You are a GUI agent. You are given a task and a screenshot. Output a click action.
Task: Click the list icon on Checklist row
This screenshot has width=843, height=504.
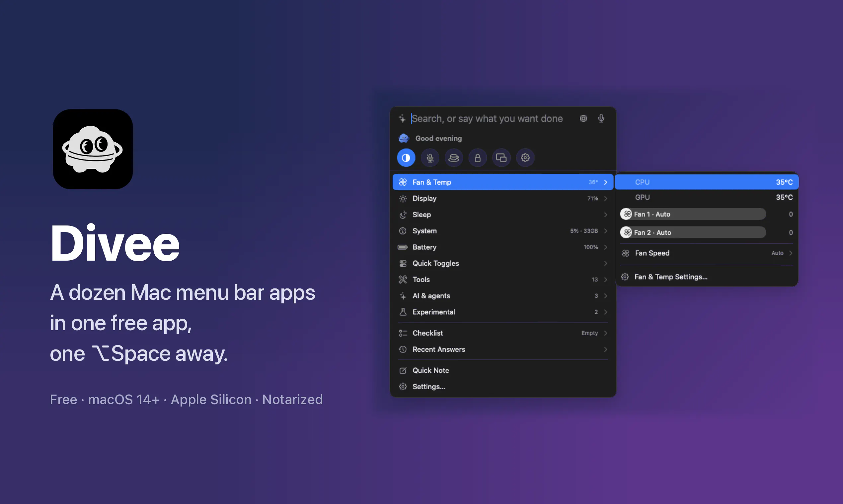(403, 333)
